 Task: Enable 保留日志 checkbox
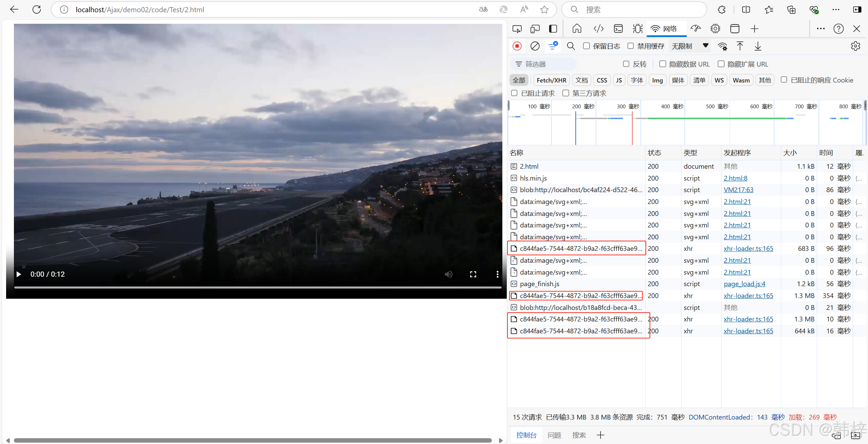(586, 46)
